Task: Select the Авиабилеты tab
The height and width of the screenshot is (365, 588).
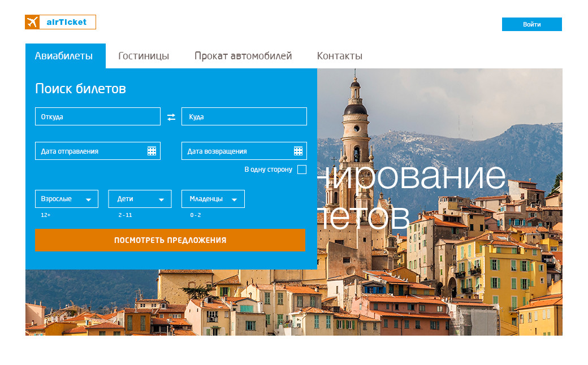Action: tap(66, 56)
